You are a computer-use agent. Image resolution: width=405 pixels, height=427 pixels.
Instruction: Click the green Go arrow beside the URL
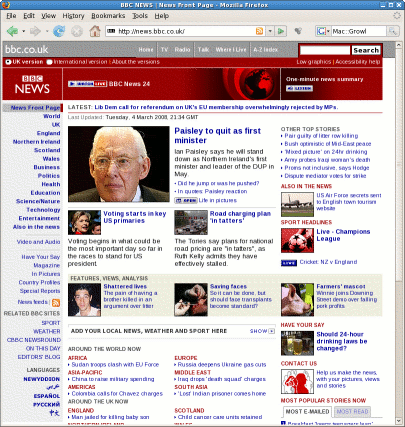[281, 31]
